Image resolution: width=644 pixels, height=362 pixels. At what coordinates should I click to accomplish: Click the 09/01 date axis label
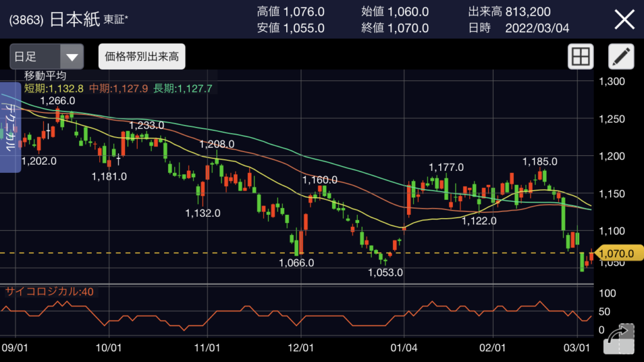coord(15,348)
